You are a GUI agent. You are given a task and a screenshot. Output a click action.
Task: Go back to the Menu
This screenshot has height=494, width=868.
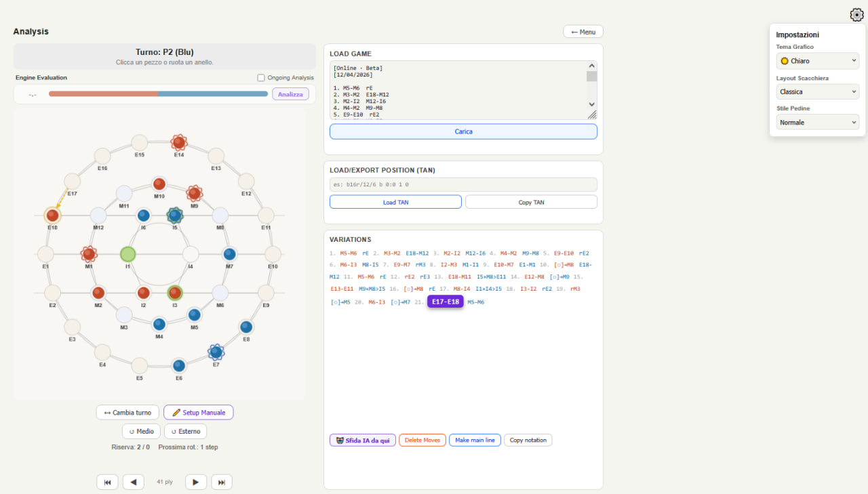pyautogui.click(x=583, y=32)
